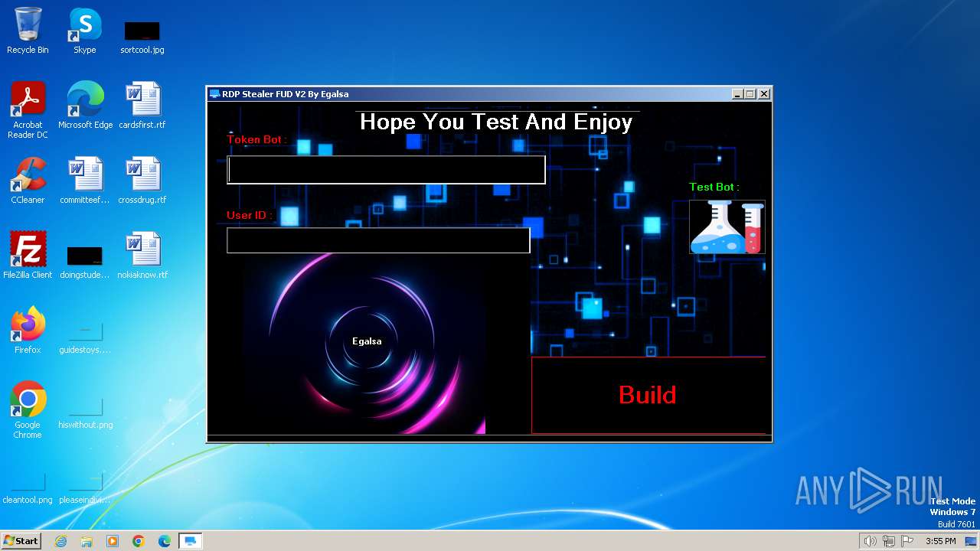Select the Acrobat Reader DC shortcut
The width and height of the screenshot is (980, 551).
[x=28, y=111]
